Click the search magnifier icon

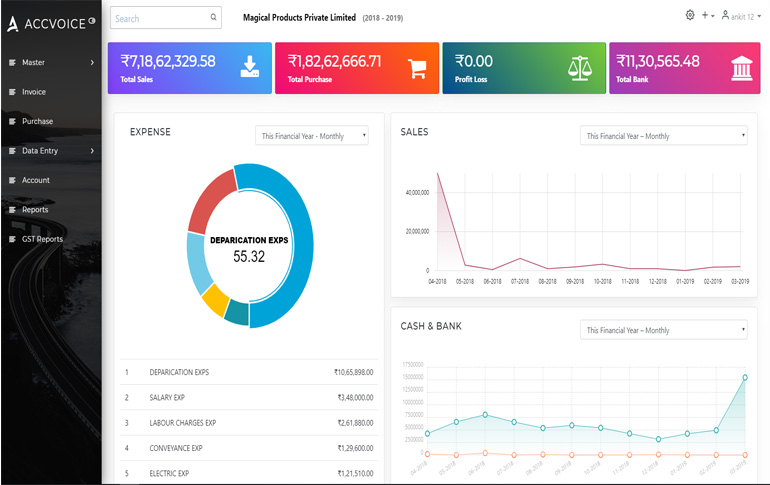(x=213, y=18)
